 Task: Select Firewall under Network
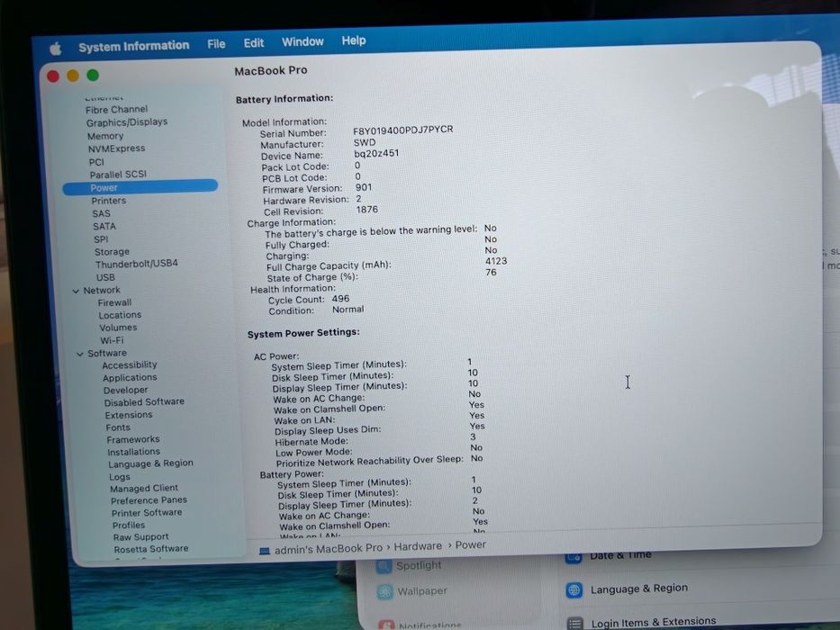pyautogui.click(x=114, y=302)
